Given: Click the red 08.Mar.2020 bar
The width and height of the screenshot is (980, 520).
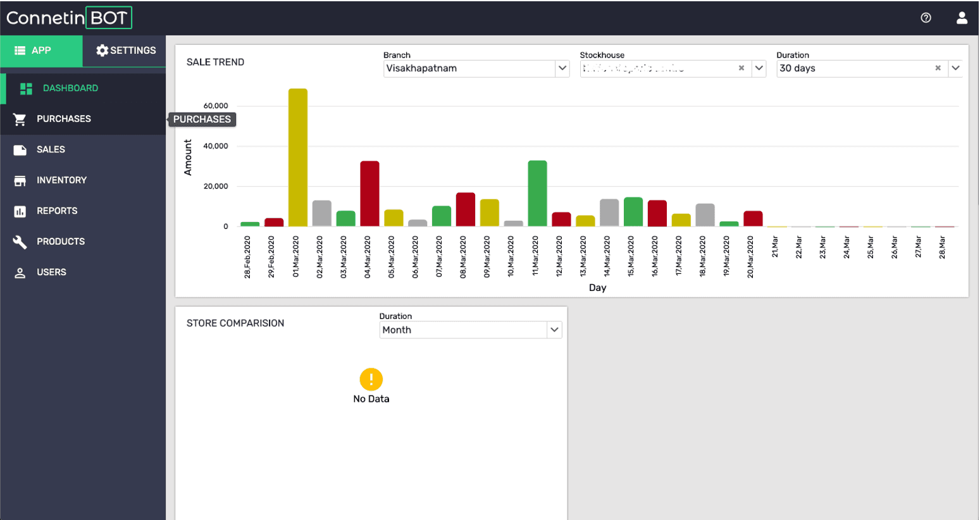Looking at the screenshot, I should click(x=466, y=209).
